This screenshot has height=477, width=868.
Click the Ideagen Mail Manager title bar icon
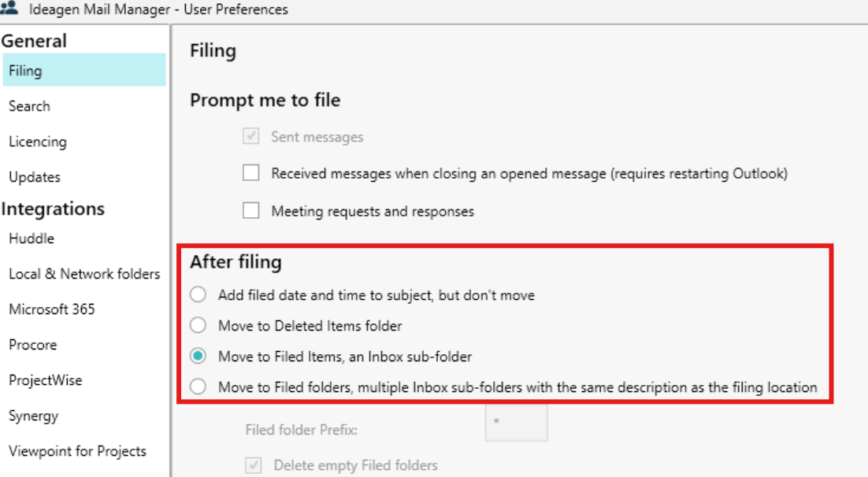10,9
